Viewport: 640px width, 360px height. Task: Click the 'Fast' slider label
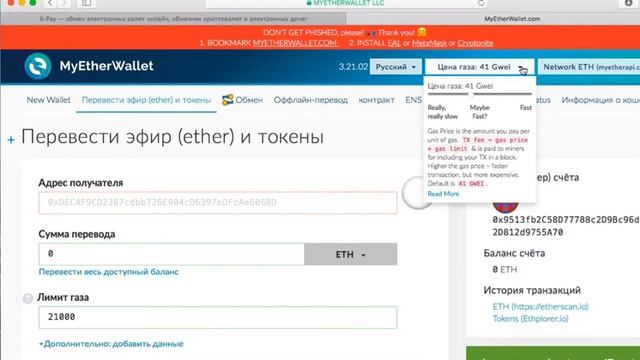[526, 108]
